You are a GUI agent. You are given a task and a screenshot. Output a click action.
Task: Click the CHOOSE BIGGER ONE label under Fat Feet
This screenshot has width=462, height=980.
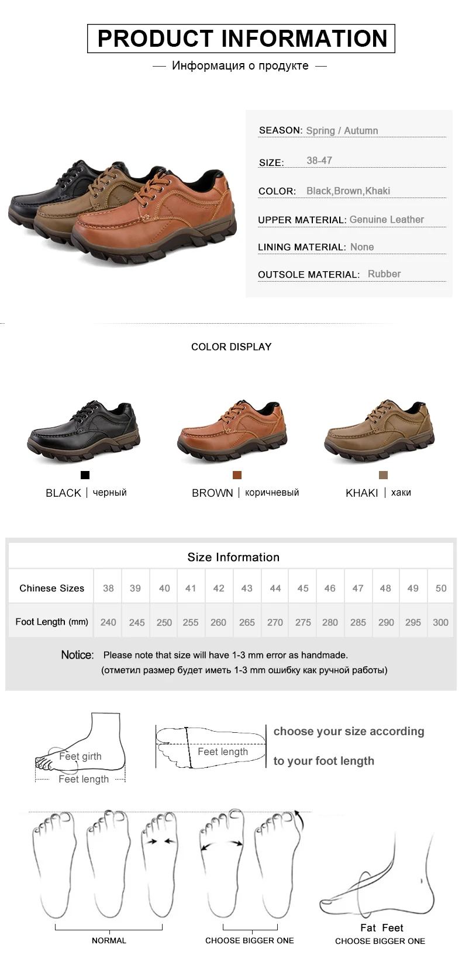tap(380, 941)
